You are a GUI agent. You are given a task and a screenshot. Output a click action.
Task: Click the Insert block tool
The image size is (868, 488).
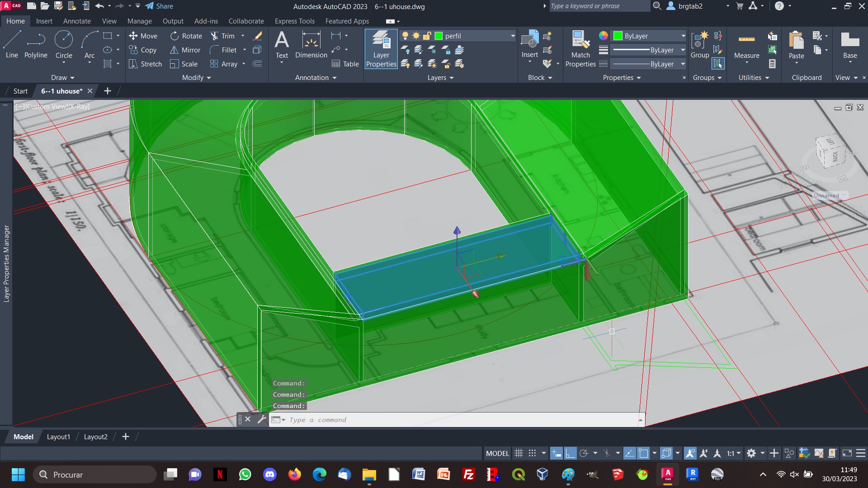[529, 45]
